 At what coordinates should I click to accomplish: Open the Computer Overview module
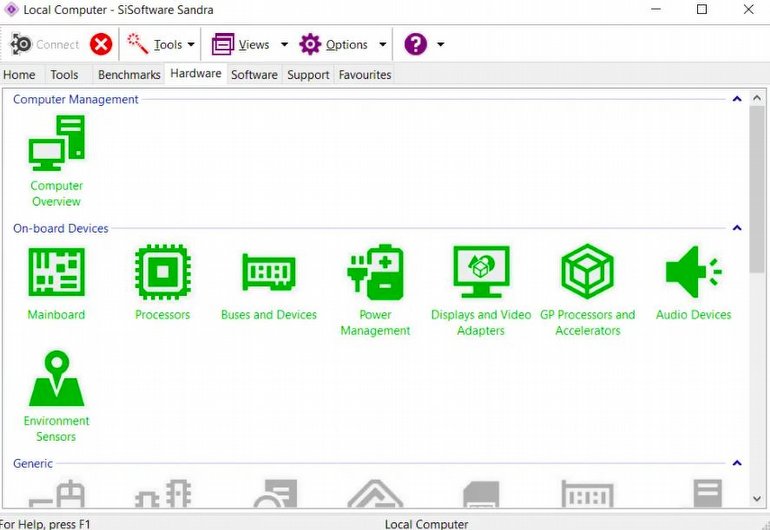[x=56, y=160]
